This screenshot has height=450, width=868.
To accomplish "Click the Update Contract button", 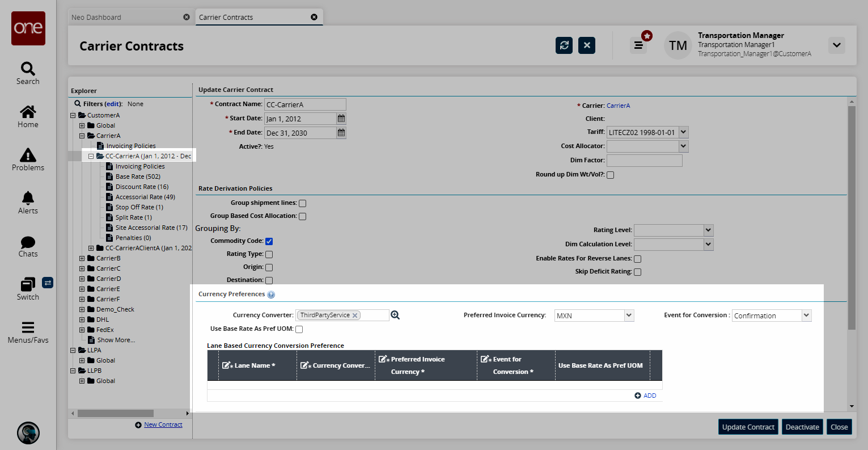I will click(x=748, y=427).
